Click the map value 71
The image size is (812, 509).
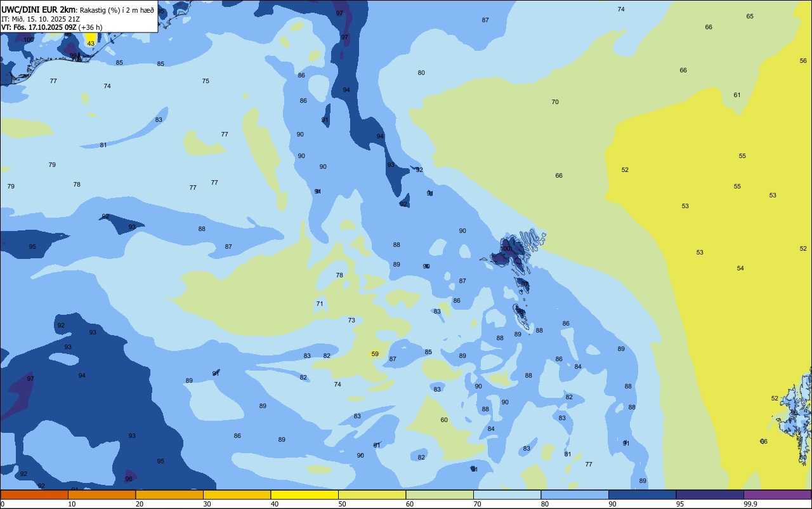click(320, 304)
